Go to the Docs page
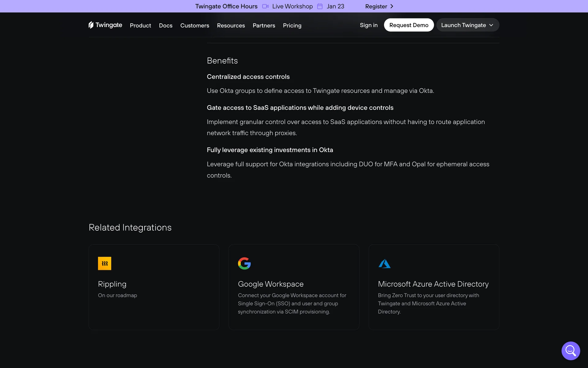588x368 pixels. pos(165,25)
